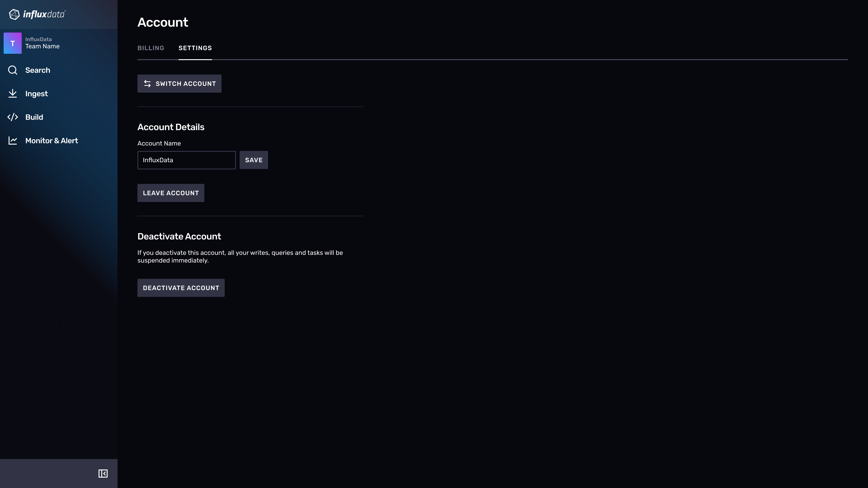
Task: Click the Account Name label
Action: pyautogui.click(x=159, y=143)
